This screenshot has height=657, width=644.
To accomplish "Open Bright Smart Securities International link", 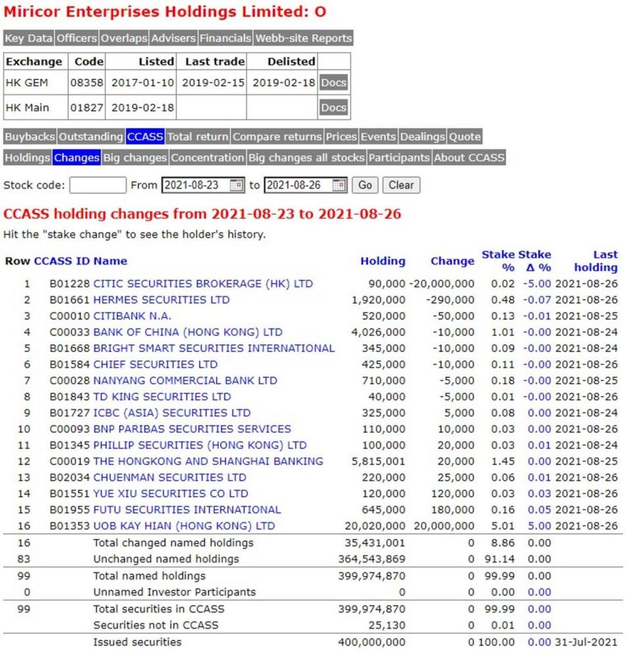I will click(214, 348).
